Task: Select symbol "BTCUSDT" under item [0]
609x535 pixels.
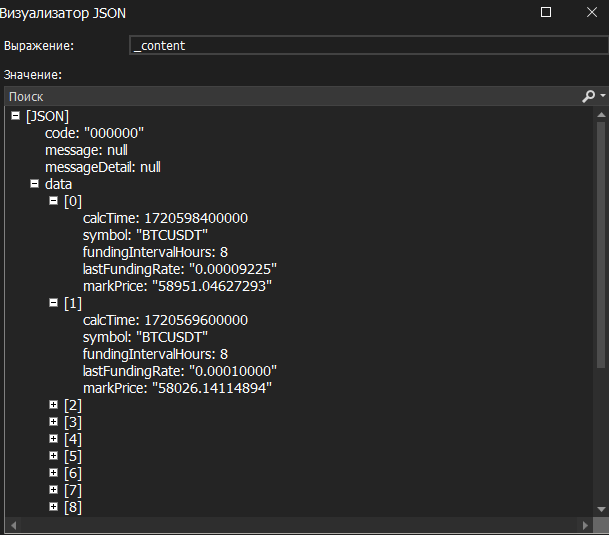Action: click(145, 235)
